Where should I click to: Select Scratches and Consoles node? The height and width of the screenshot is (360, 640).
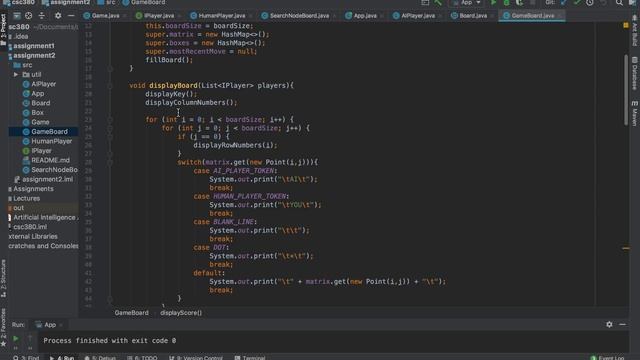[x=43, y=246]
